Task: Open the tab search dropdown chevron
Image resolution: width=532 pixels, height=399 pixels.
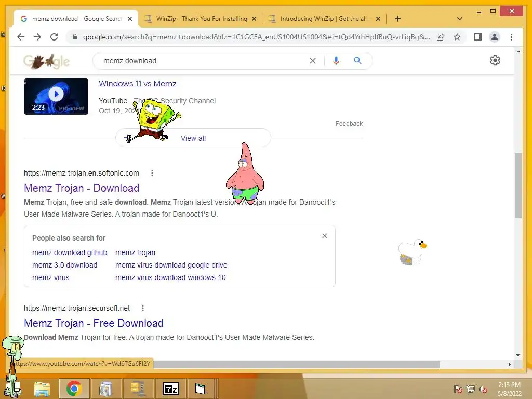Action: (x=460, y=19)
